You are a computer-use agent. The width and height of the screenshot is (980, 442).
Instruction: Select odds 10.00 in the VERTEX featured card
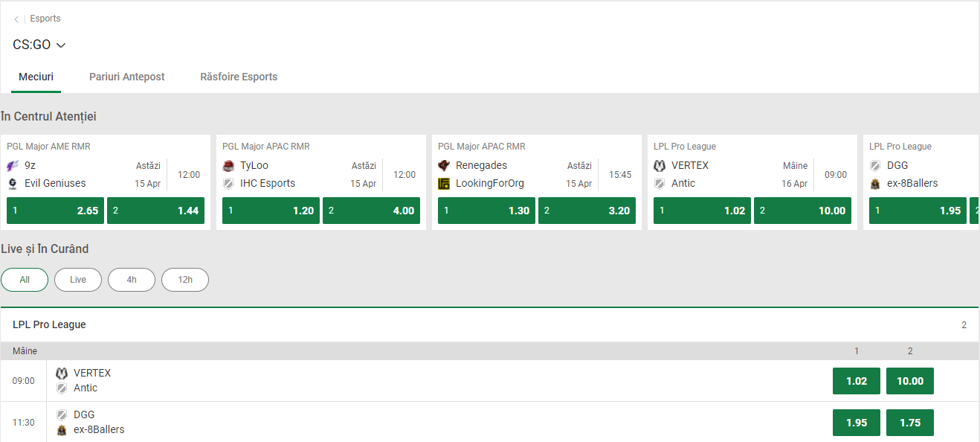[x=803, y=211]
